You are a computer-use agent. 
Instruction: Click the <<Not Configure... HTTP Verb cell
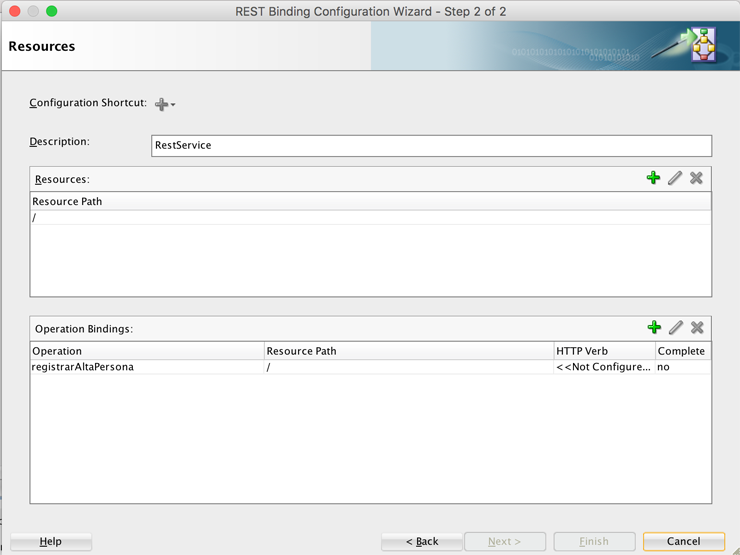[x=605, y=367]
